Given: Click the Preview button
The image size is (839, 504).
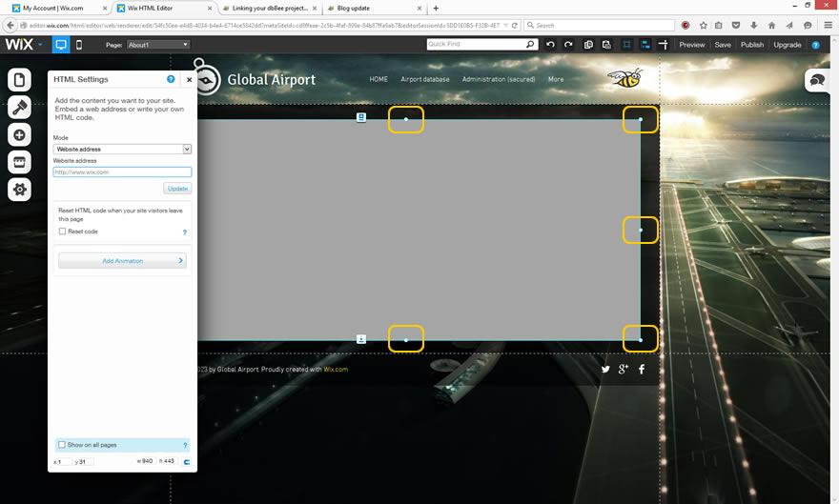Looking at the screenshot, I should [692, 45].
